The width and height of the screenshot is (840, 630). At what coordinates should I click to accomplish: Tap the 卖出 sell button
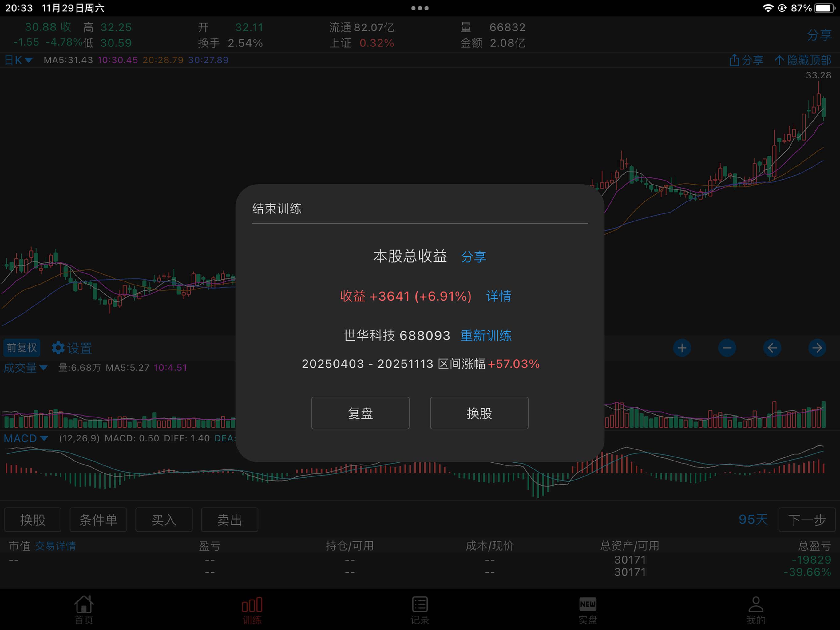click(229, 520)
